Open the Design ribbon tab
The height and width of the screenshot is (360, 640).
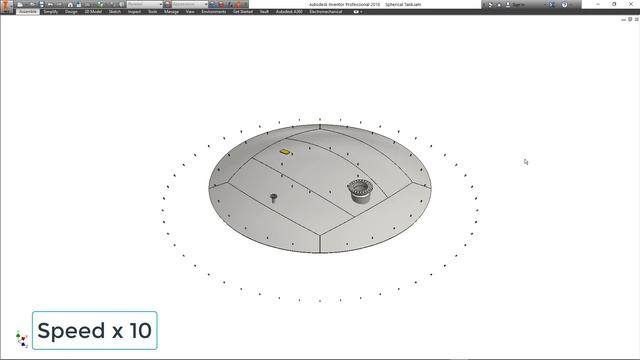(71, 12)
